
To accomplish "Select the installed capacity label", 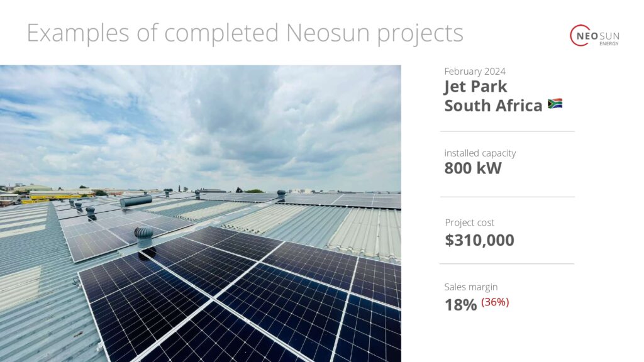I will point(480,153).
